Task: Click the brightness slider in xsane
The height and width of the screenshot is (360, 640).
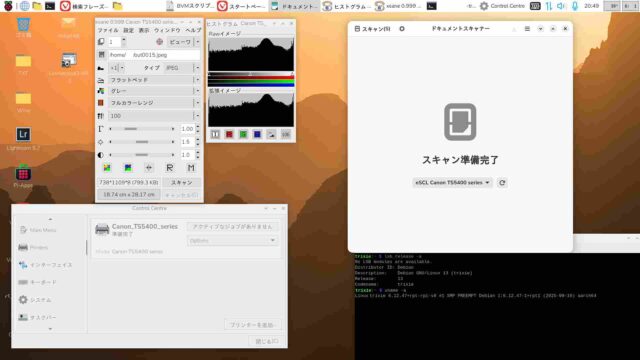Action: [x=142, y=142]
